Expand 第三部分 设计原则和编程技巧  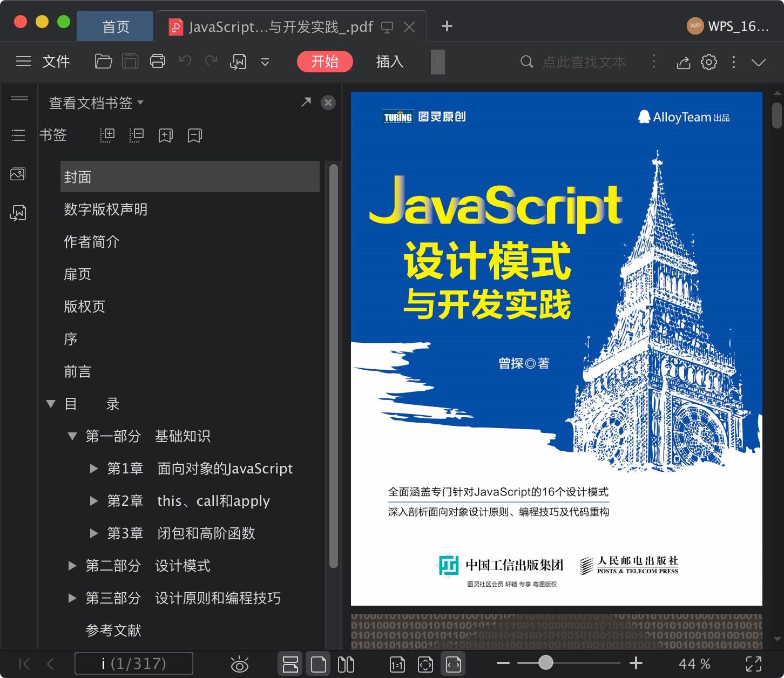tap(72, 598)
